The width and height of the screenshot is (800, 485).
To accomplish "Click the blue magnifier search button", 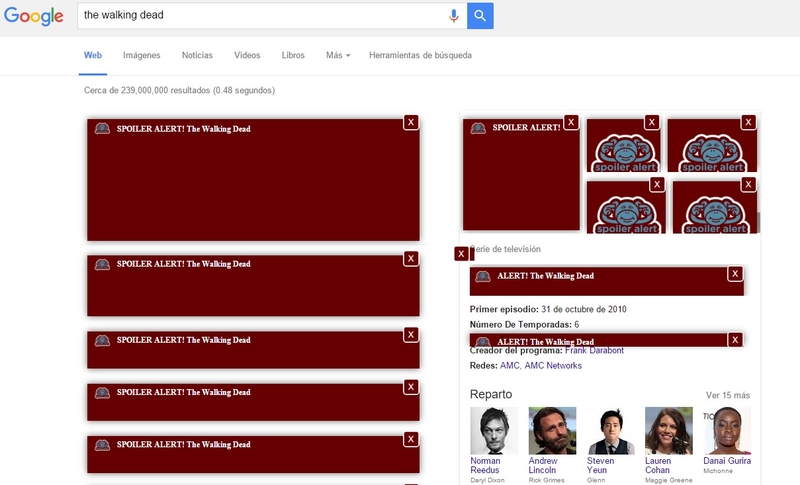I will [480, 16].
